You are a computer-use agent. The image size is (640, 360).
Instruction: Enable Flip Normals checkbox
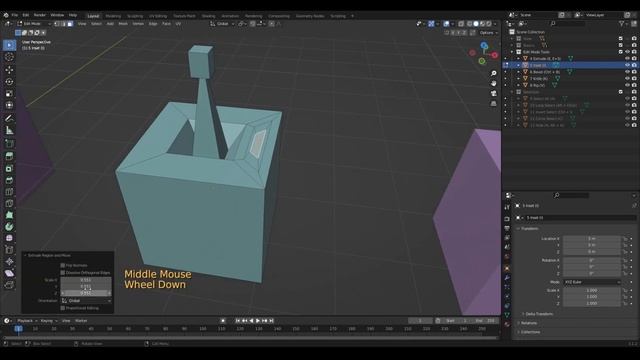tap(62, 265)
